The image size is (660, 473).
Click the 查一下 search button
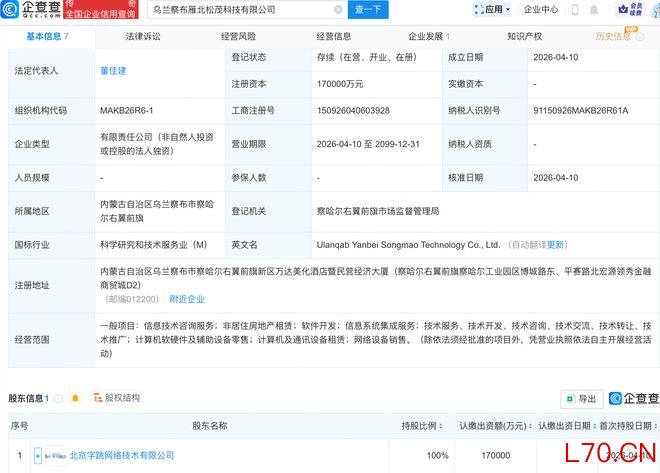[367, 10]
